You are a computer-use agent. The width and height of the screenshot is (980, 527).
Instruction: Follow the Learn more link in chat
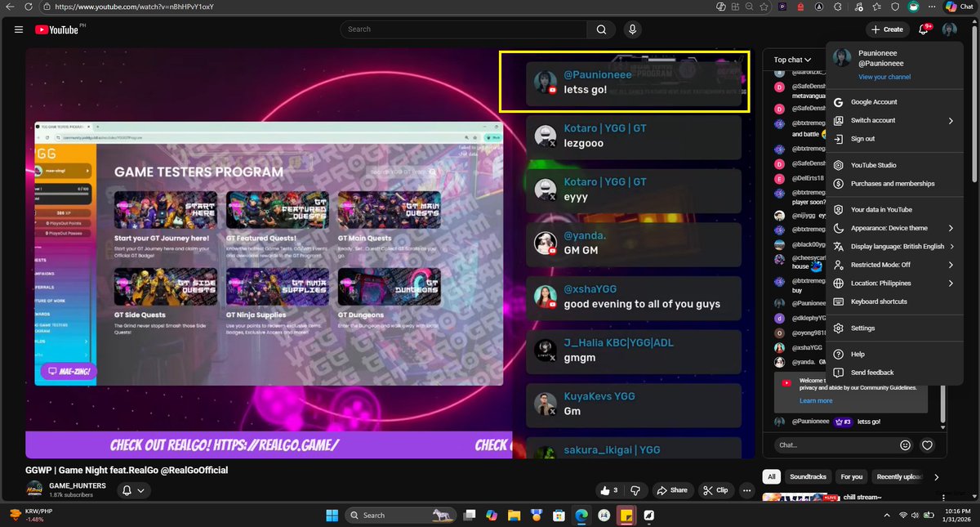coord(816,401)
